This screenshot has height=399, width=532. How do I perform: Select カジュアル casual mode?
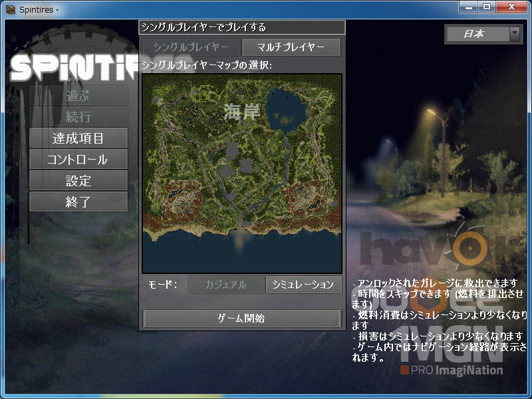226,285
